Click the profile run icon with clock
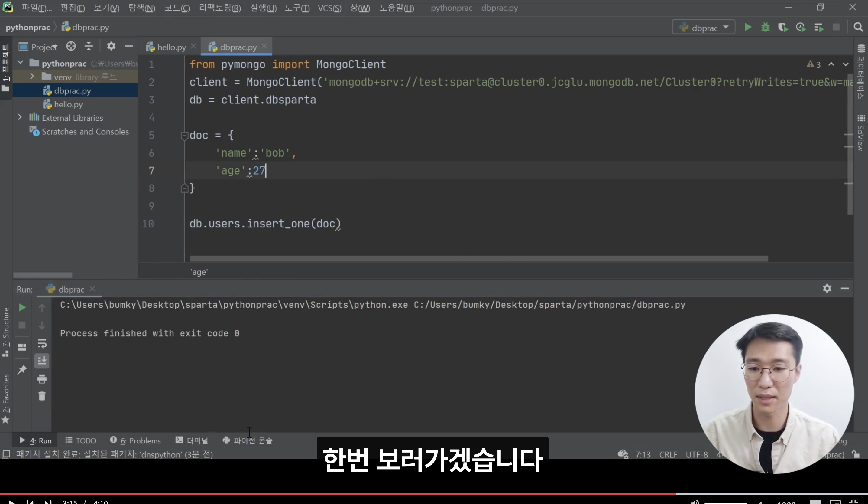The image size is (868, 504). pyautogui.click(x=801, y=27)
